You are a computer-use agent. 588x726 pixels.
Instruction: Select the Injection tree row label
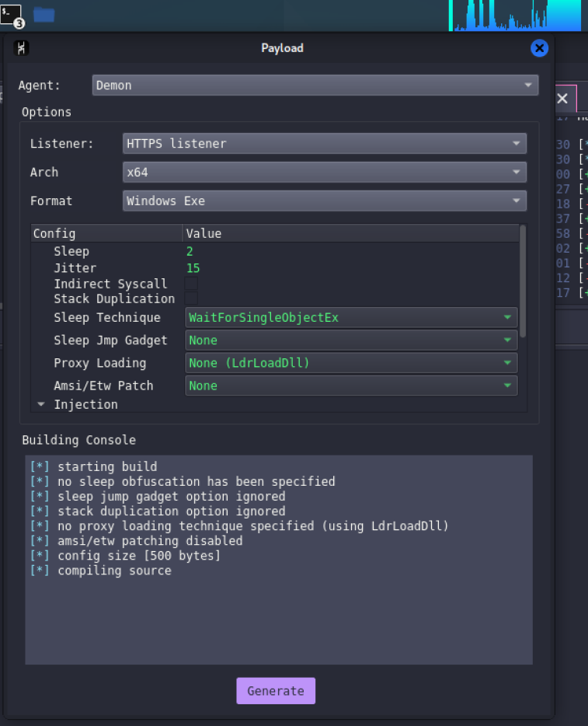[x=85, y=405]
